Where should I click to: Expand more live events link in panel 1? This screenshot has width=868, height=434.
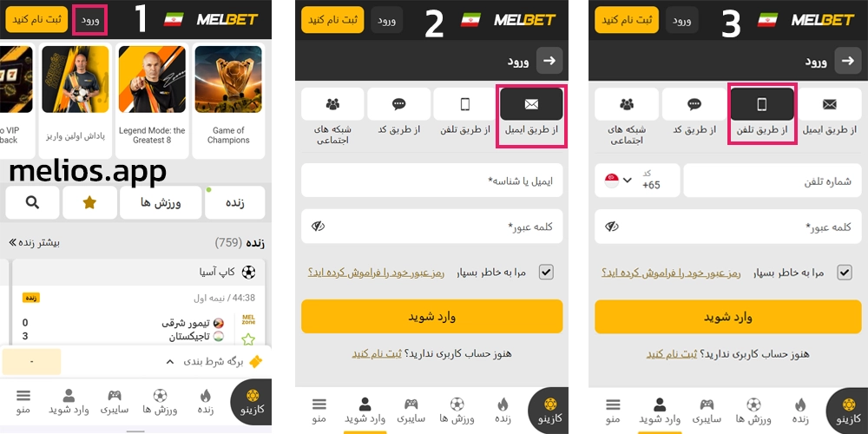point(35,242)
